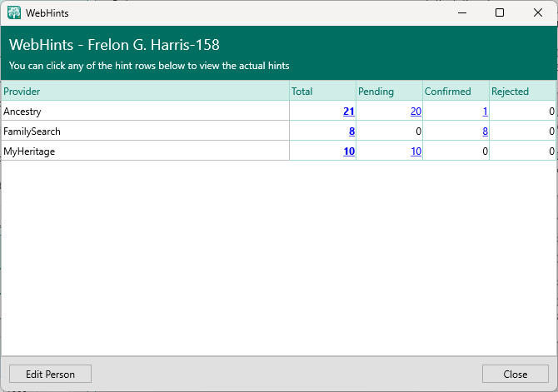Click the Close button at bottom right

tap(516, 374)
